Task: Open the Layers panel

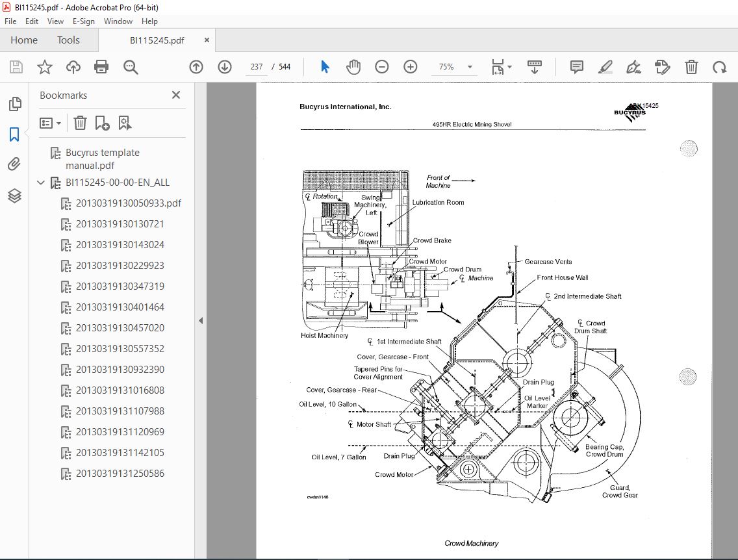Action: 14,196
